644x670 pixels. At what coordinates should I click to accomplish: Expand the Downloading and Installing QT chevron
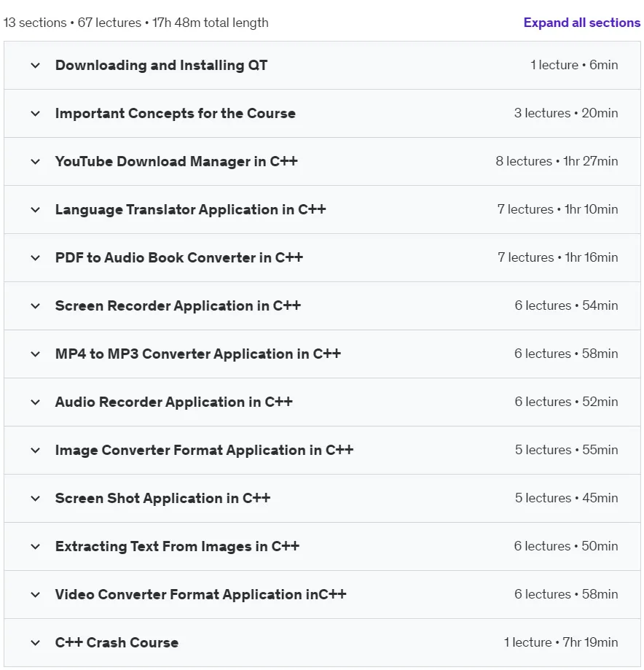point(36,66)
